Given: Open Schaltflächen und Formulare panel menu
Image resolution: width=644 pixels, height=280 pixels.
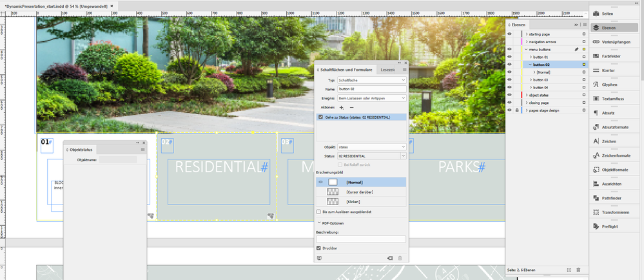Looking at the screenshot, I should tap(405, 70).
